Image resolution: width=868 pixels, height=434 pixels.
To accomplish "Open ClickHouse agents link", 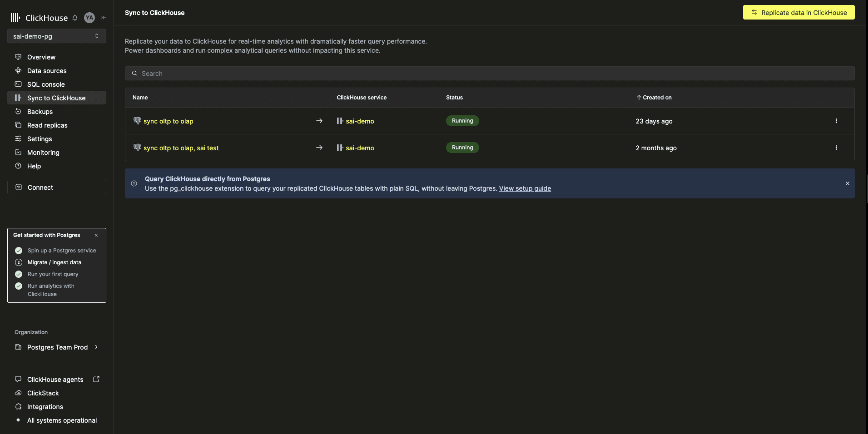I will (55, 380).
